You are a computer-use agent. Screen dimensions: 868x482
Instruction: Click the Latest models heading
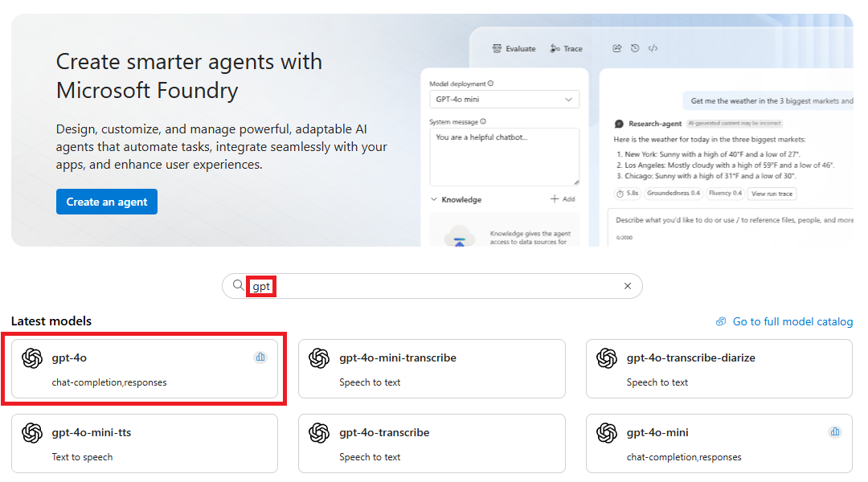pos(51,321)
